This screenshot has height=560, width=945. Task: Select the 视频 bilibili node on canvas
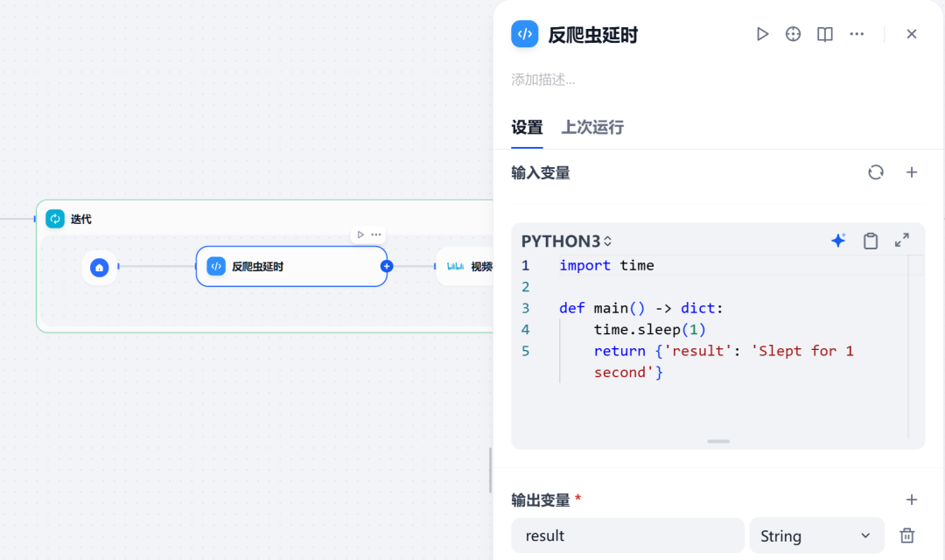465,266
